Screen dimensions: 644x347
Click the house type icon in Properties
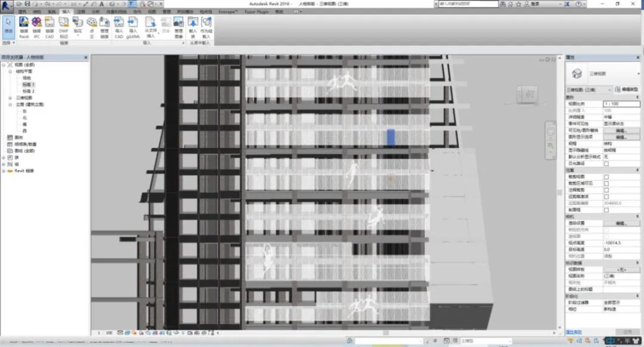point(577,73)
